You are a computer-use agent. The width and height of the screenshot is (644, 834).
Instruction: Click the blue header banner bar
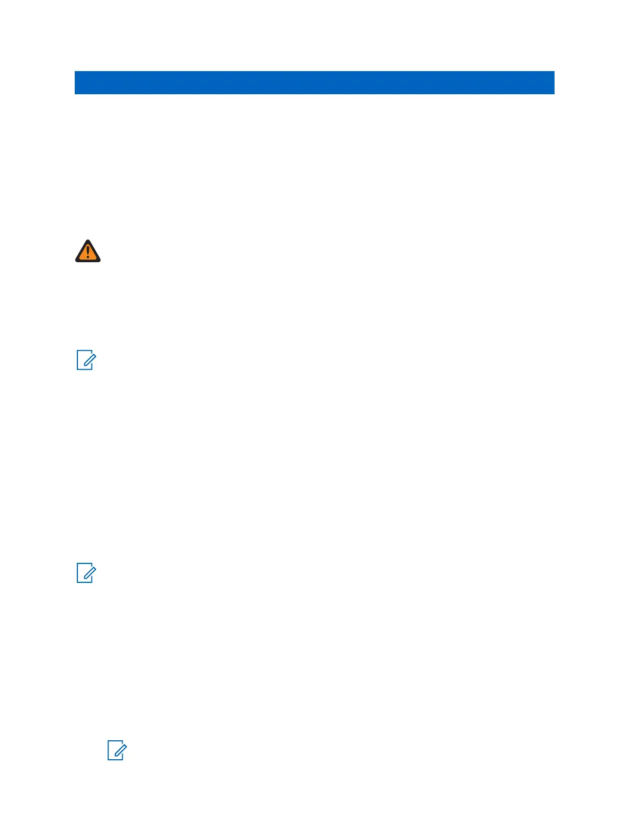pyautogui.click(x=315, y=83)
